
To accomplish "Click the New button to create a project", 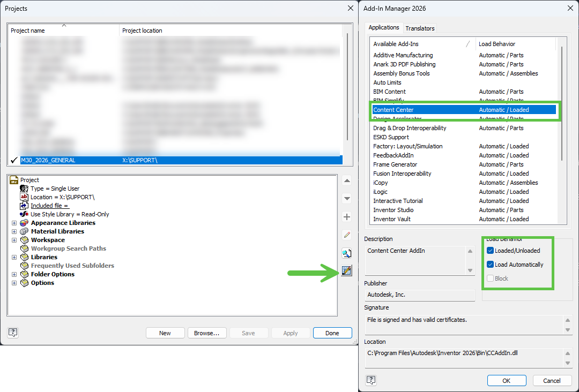I will coord(165,333).
